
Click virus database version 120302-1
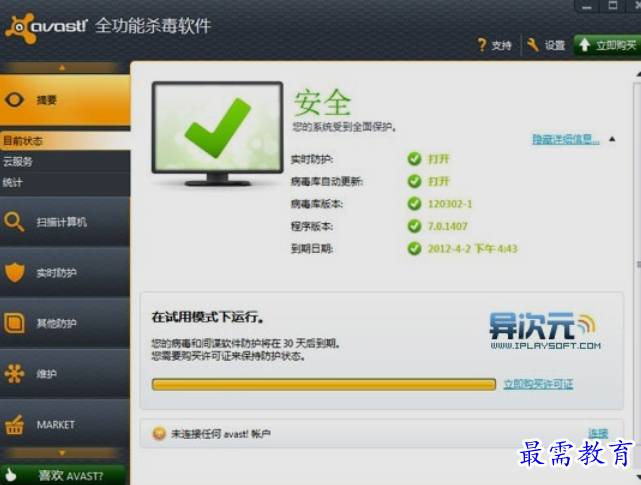click(450, 204)
